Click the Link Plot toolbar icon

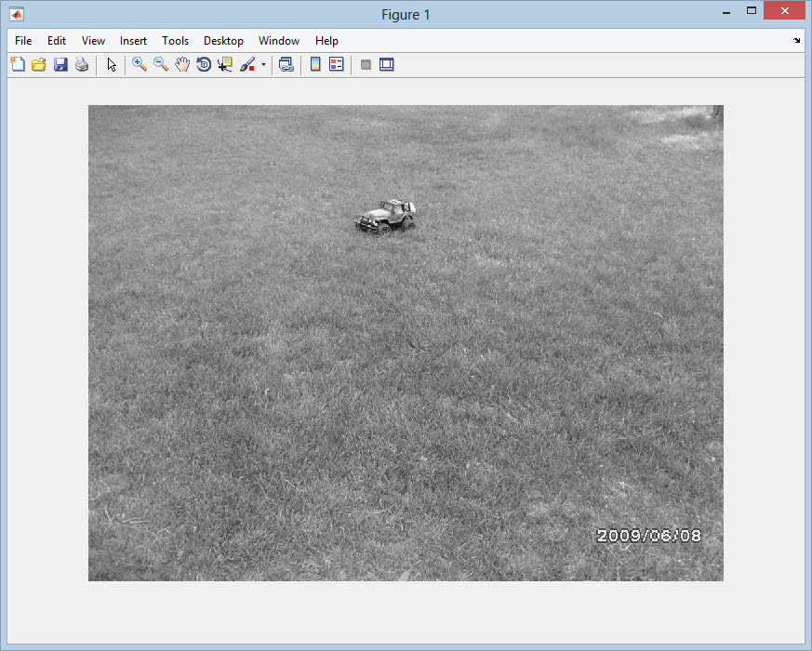point(286,64)
